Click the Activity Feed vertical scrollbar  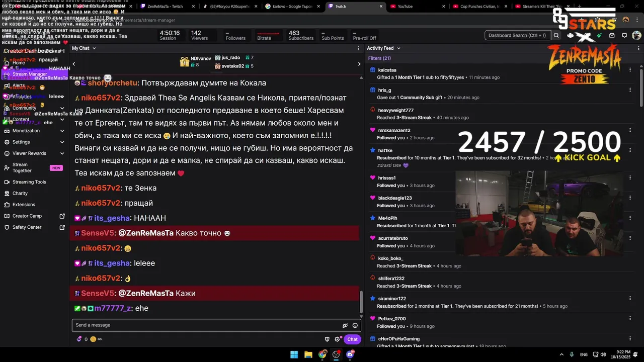tap(641, 88)
